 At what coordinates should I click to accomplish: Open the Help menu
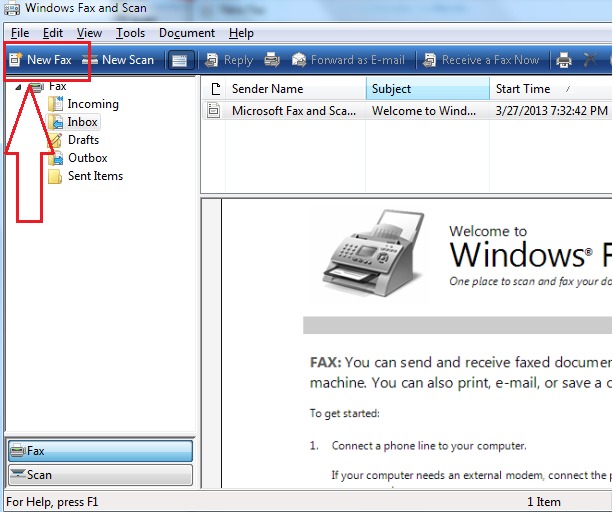(x=241, y=33)
